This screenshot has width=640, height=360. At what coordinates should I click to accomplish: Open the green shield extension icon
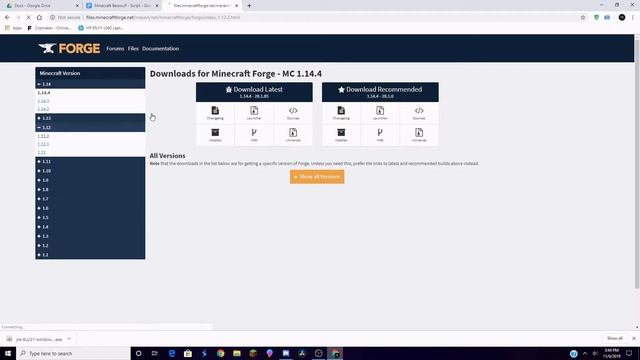596,18
